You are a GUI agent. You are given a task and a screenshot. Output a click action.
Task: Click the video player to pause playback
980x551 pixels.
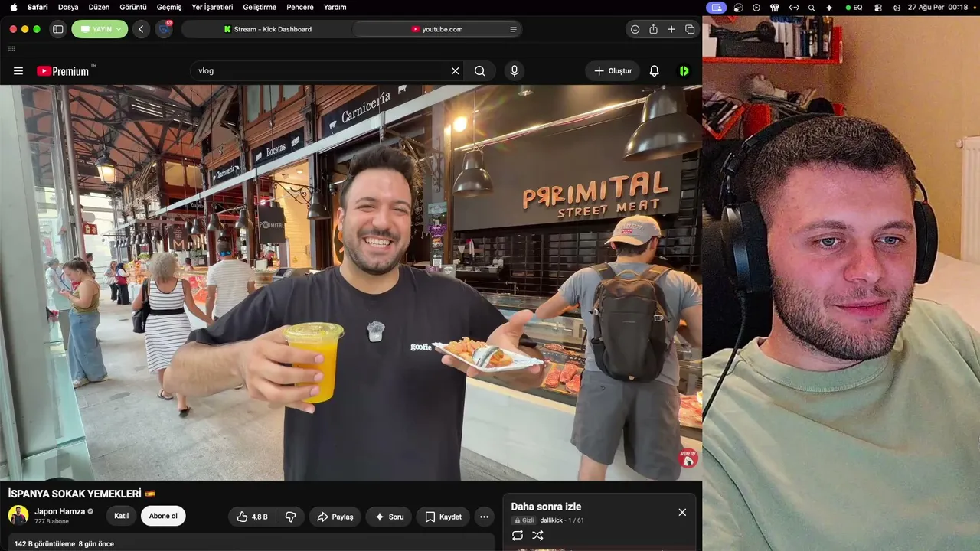351,282
